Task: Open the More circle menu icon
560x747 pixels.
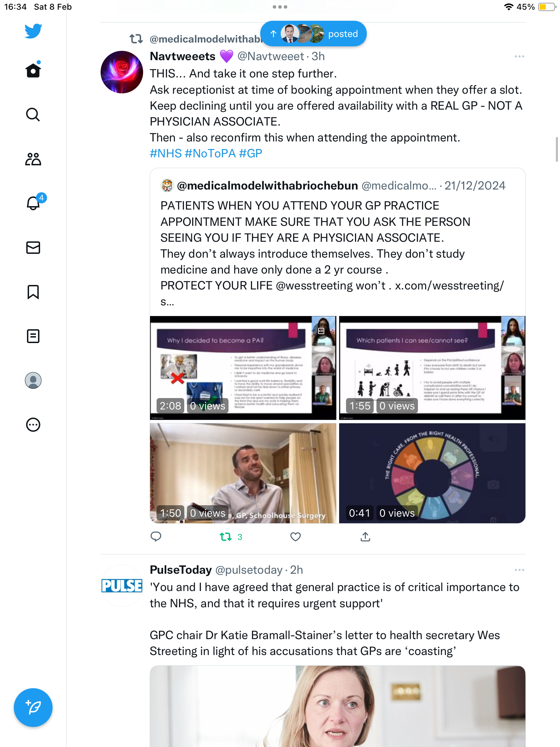Action: pyautogui.click(x=33, y=425)
